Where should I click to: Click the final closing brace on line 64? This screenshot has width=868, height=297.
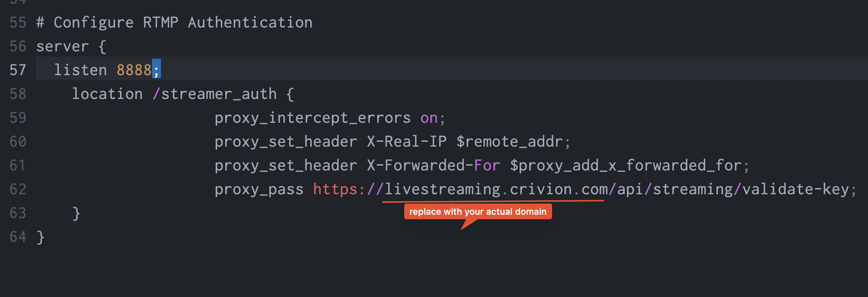click(x=40, y=237)
